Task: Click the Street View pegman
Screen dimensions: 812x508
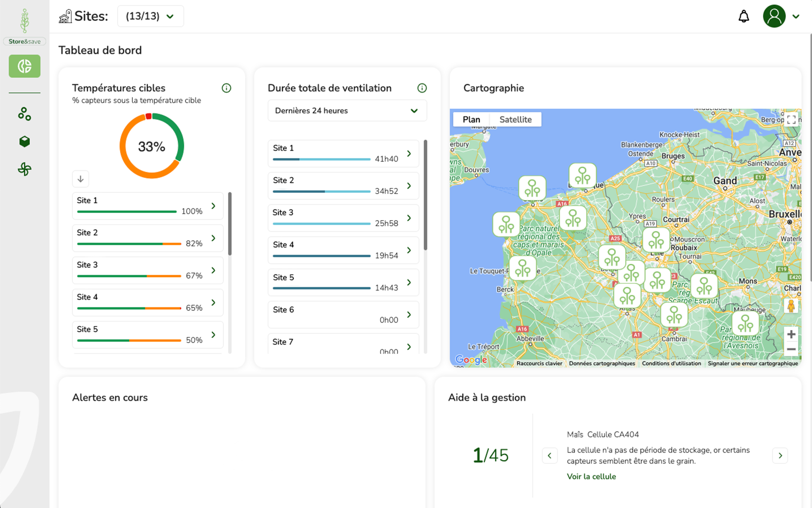Action: (791, 306)
